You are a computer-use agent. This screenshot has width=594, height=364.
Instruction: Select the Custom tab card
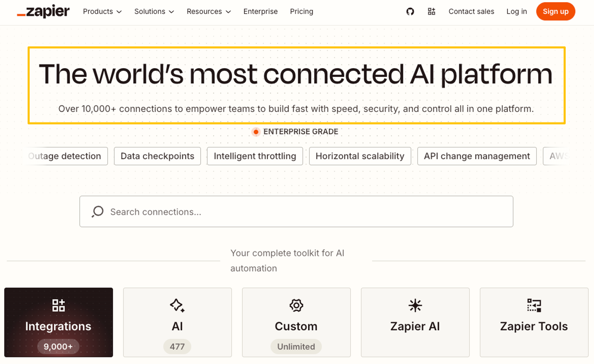pyautogui.click(x=296, y=322)
